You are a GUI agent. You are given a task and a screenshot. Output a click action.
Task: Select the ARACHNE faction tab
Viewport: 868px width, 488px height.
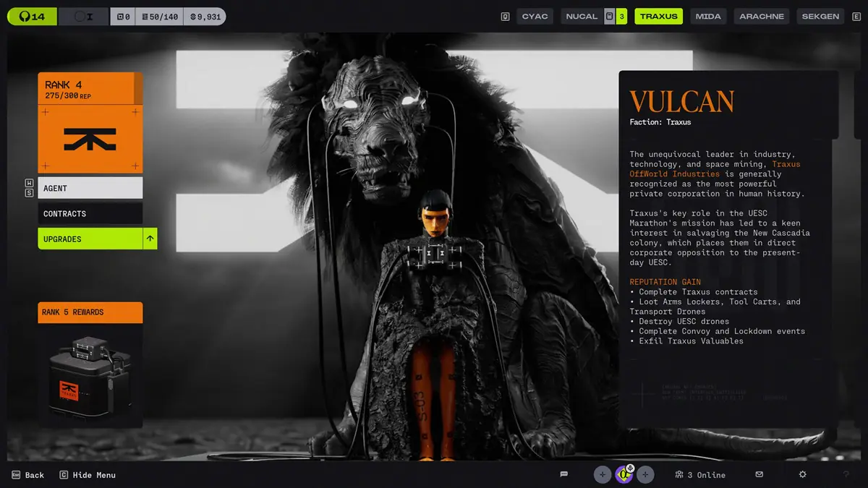click(x=761, y=16)
